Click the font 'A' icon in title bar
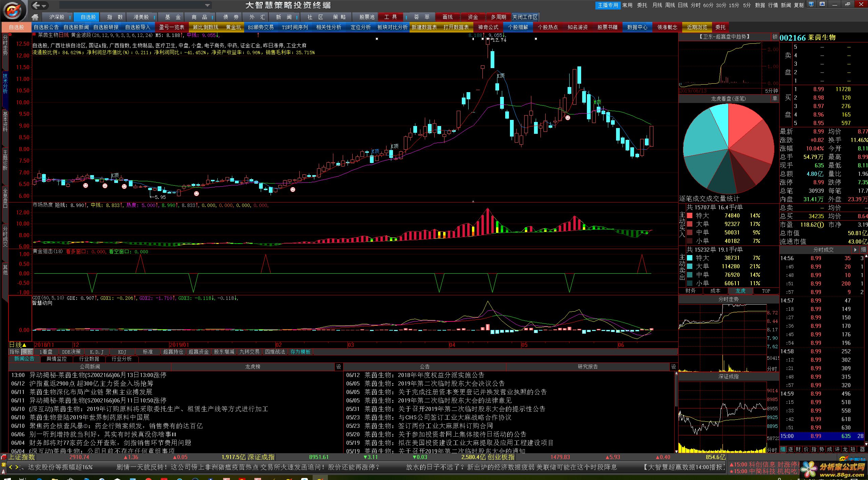 [822, 4]
